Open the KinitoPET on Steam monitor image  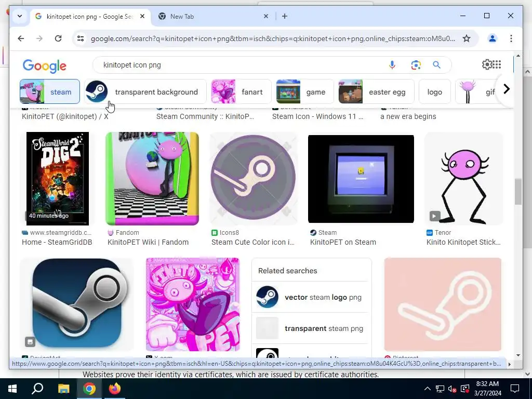pyautogui.click(x=361, y=179)
